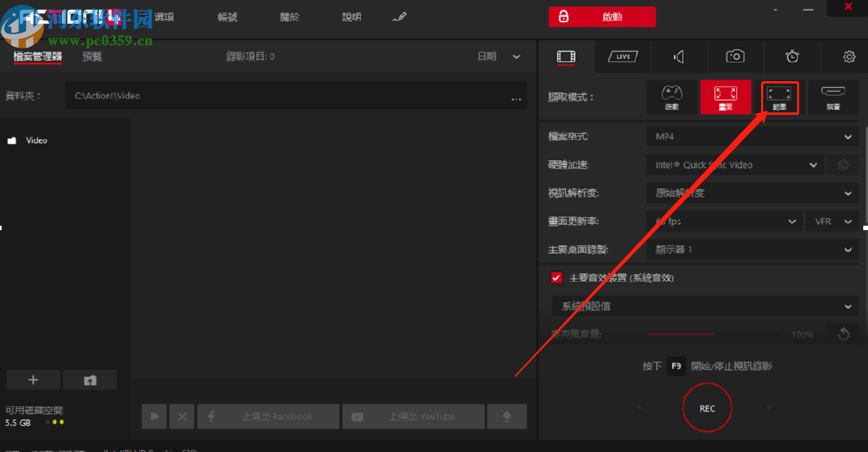
Task: Select the 遊戲 (game) capture mode
Action: (670, 97)
